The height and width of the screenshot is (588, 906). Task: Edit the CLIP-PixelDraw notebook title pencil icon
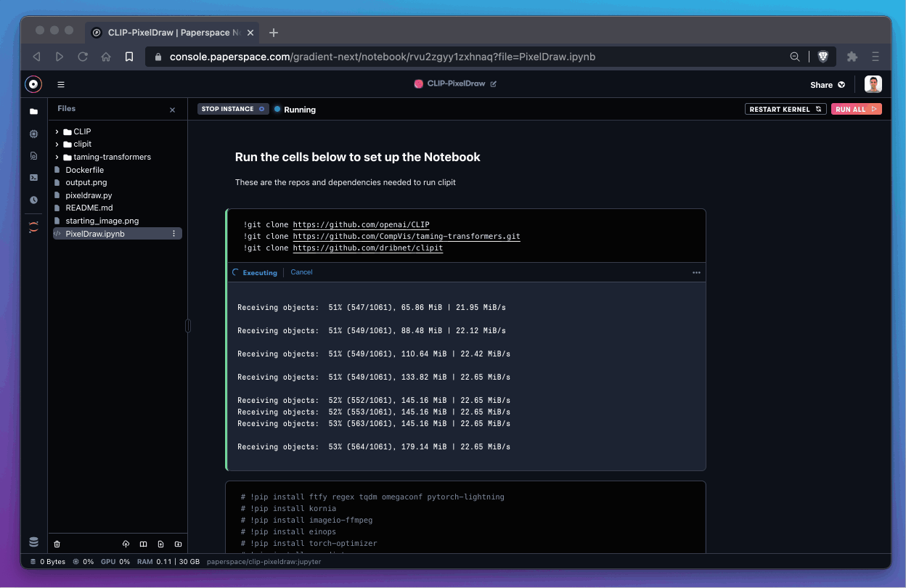click(x=494, y=84)
